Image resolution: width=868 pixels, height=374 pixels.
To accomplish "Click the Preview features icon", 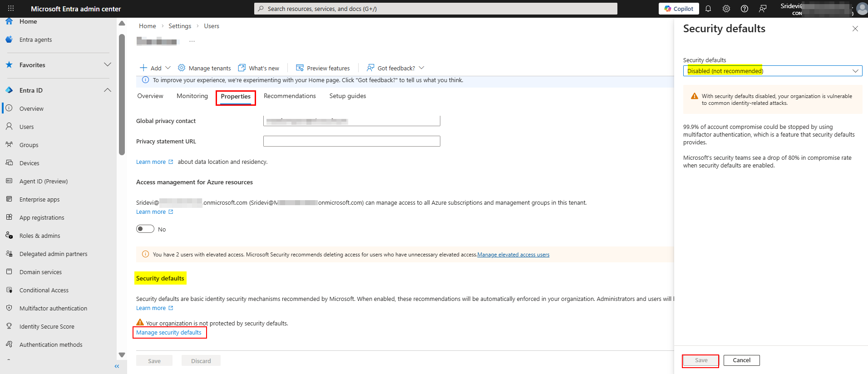I will pos(300,68).
